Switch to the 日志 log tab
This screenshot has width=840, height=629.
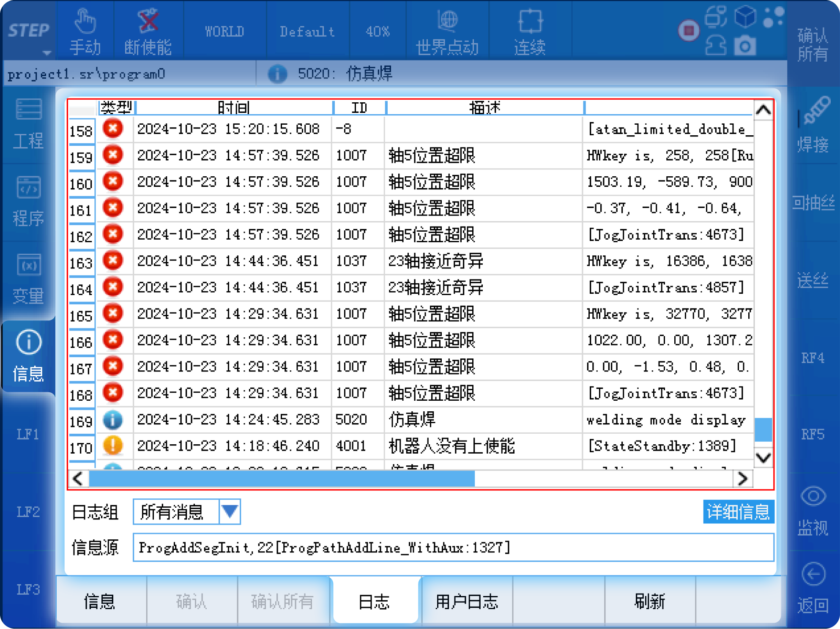(x=375, y=601)
